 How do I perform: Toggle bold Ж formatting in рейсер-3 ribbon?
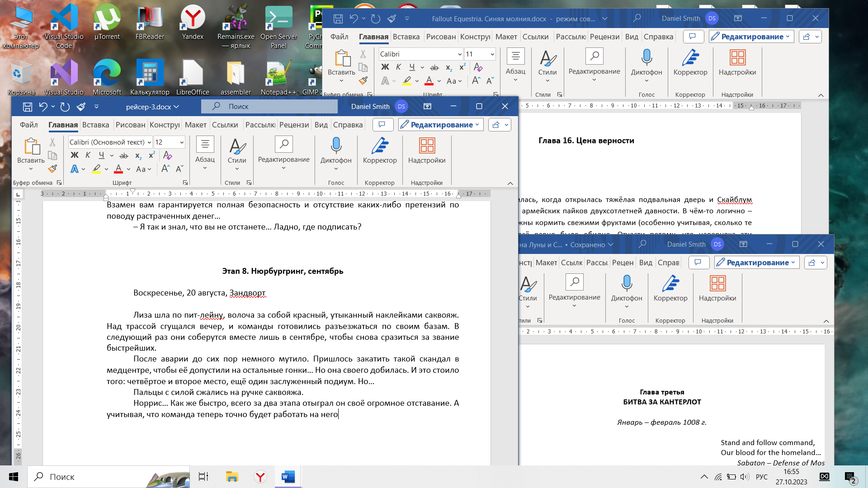[x=75, y=155]
